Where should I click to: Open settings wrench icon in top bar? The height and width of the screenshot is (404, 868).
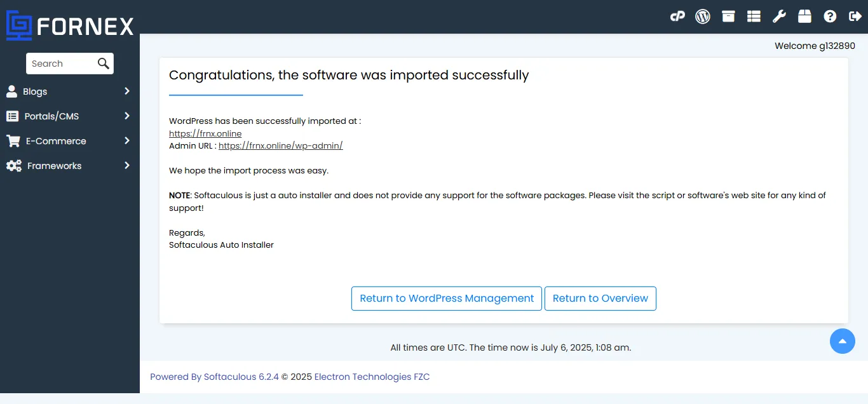click(779, 17)
